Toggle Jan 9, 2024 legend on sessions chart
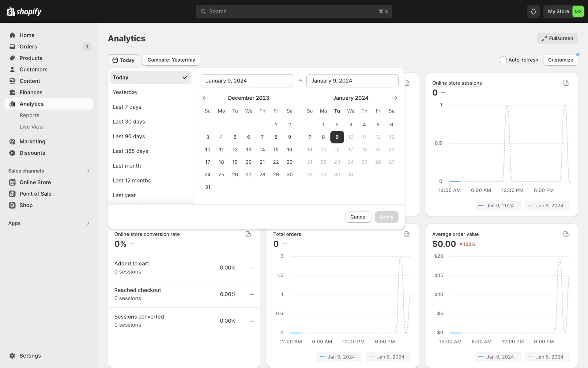This screenshot has height=368, width=588. tap(497, 205)
